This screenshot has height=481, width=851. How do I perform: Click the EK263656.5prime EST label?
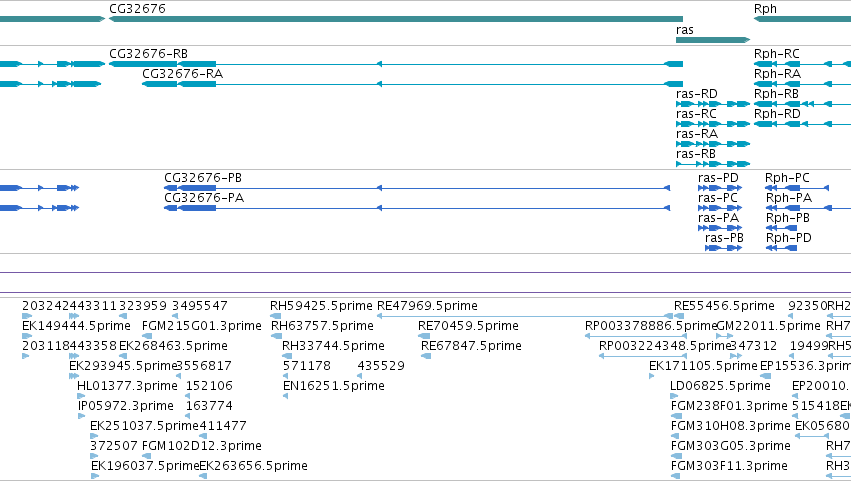point(253,467)
